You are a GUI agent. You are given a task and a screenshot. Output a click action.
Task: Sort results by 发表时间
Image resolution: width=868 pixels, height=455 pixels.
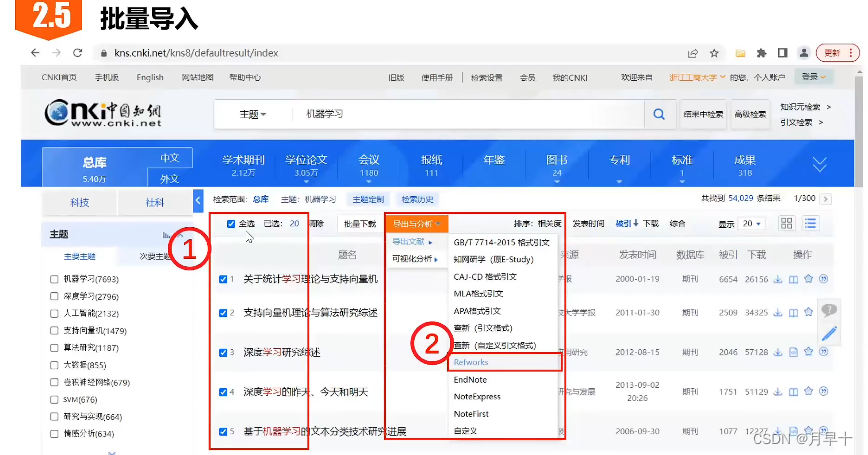(x=588, y=224)
